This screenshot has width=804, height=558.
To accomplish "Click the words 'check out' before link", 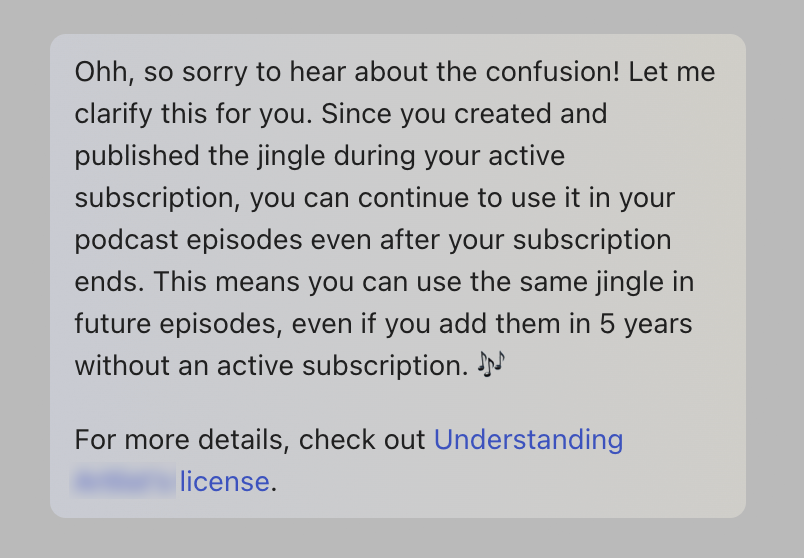I will point(362,440).
